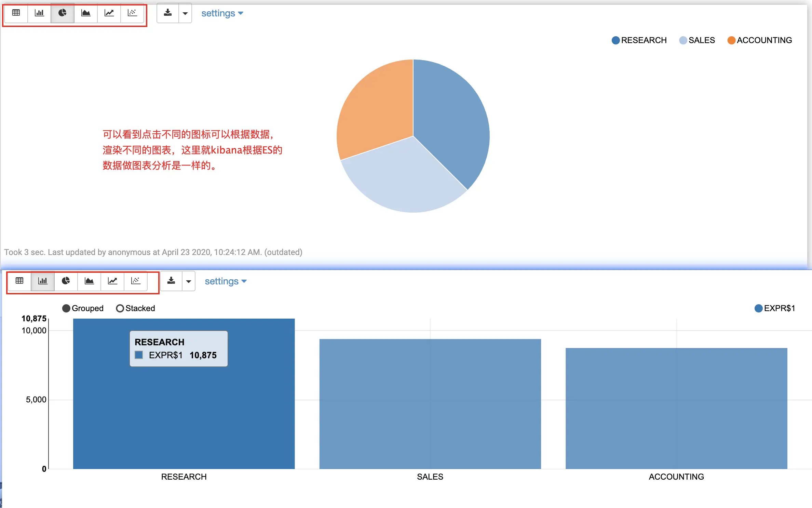Select pie chart icon in bottom toolbar
812x508 pixels.
click(x=66, y=281)
